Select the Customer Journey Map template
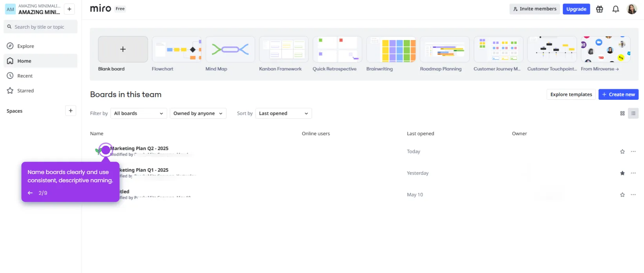This screenshot has width=644, height=273. 498,49
